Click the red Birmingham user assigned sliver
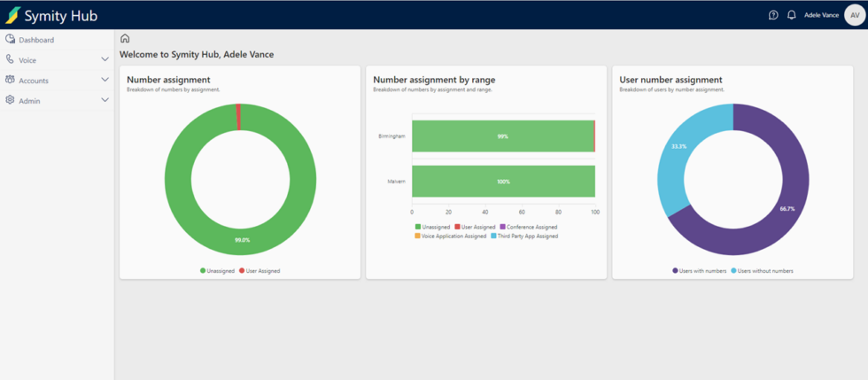 594,136
